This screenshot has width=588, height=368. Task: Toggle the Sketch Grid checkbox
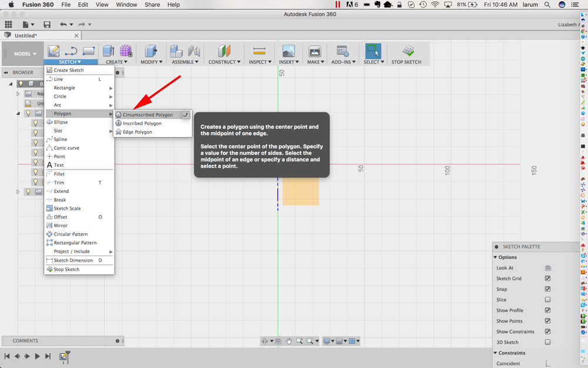(x=547, y=279)
